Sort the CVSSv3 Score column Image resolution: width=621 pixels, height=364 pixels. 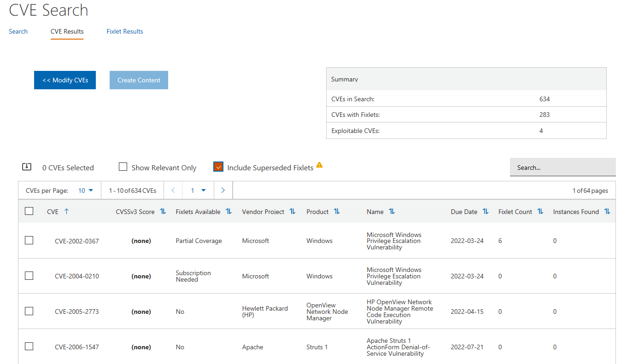162,211
